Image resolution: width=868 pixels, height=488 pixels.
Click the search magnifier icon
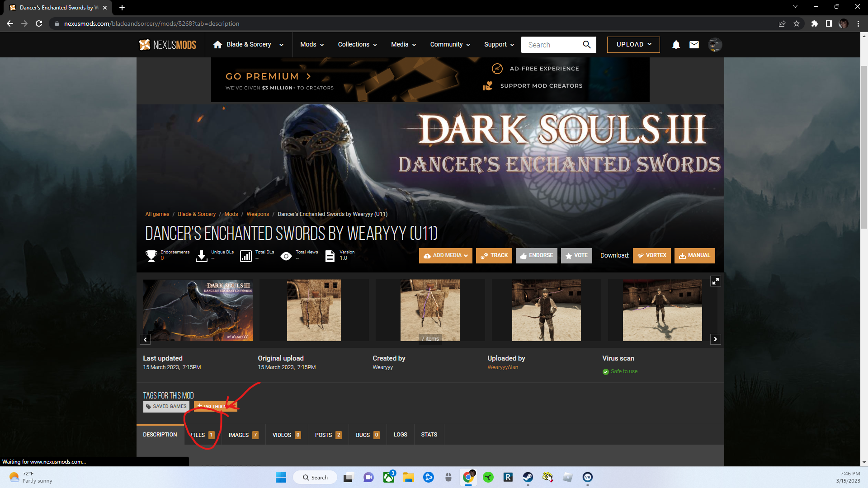tap(586, 45)
